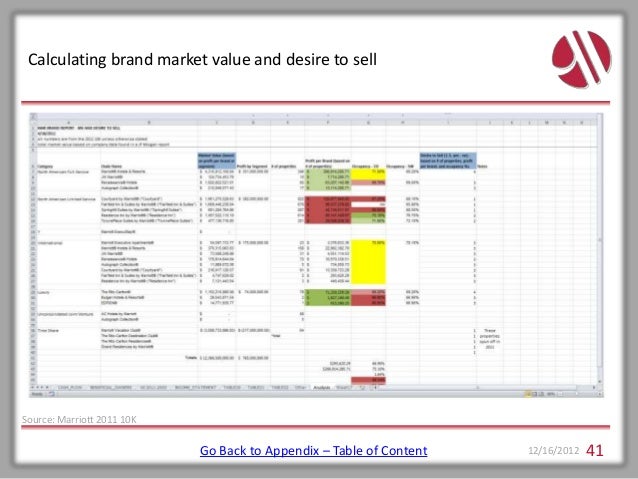Adjust the spreadsheet zoom slider

(x=577, y=394)
